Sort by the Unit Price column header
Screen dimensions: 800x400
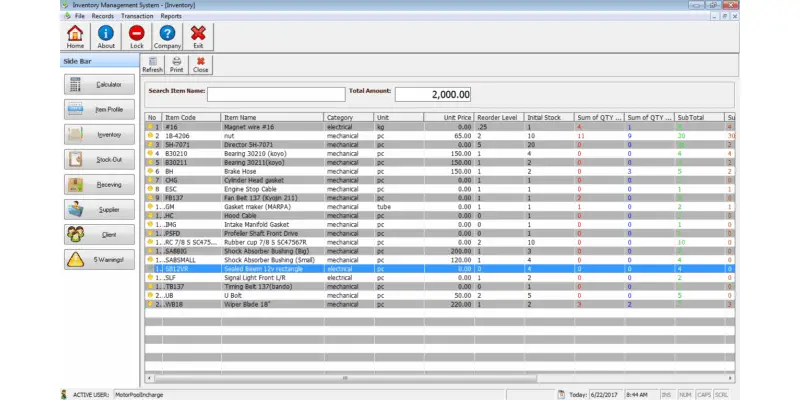point(448,117)
